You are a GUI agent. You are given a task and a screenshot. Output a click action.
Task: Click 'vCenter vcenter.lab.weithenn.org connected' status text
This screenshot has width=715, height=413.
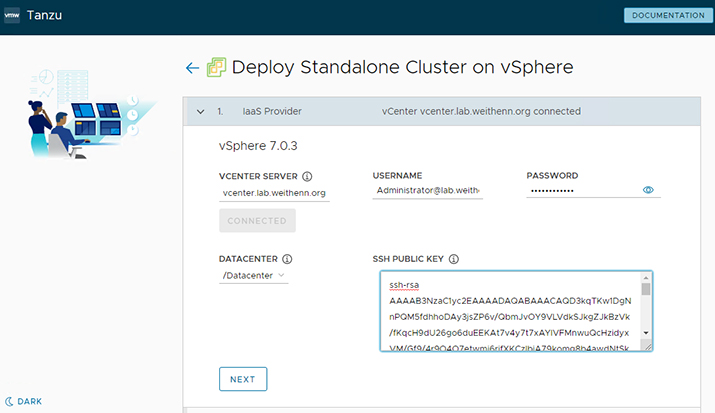(x=481, y=111)
